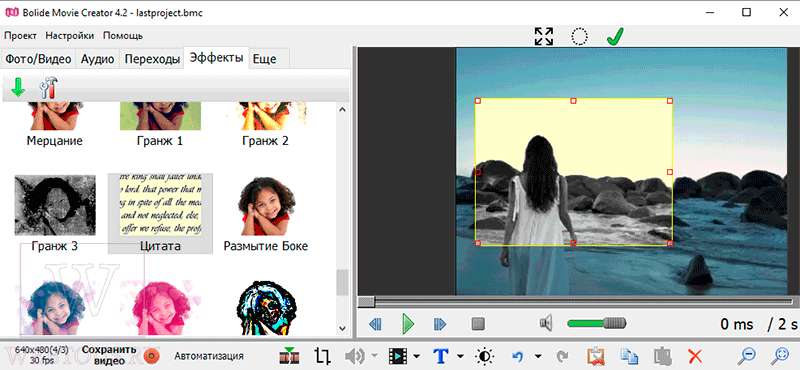Image resolution: width=800 pixels, height=370 pixels.
Task: Expand the film strip dropdown arrow
Action: pyautogui.click(x=416, y=356)
